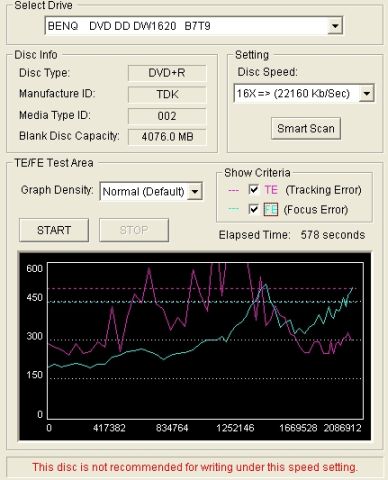Click the 1252146 sector label on graph

point(235,428)
